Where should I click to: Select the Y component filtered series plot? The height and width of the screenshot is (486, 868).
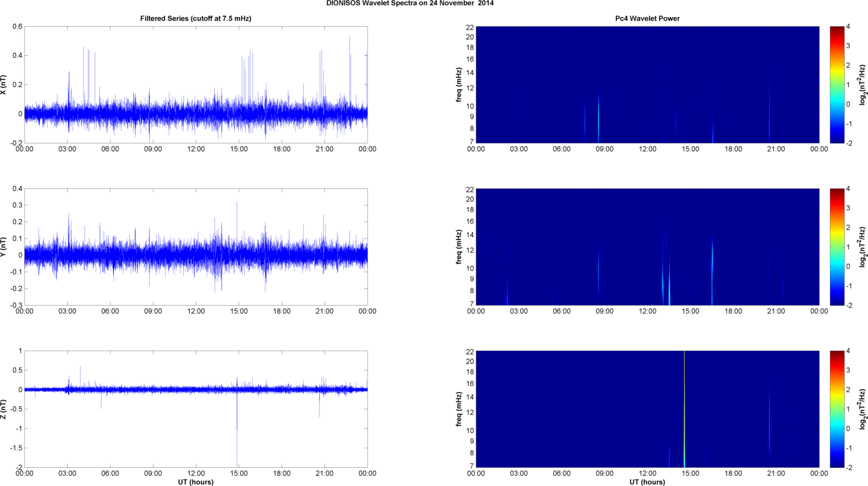point(196,247)
